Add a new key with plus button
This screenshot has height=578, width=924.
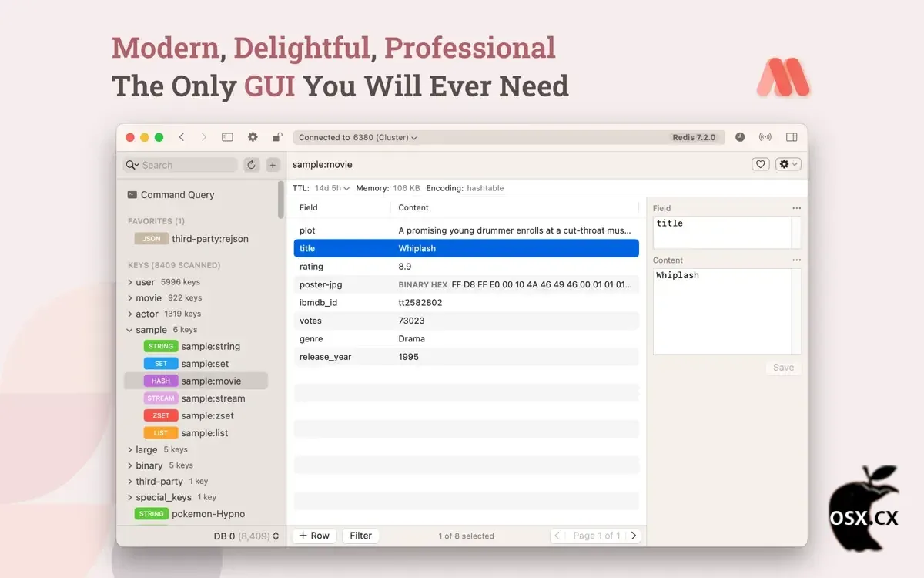point(273,165)
